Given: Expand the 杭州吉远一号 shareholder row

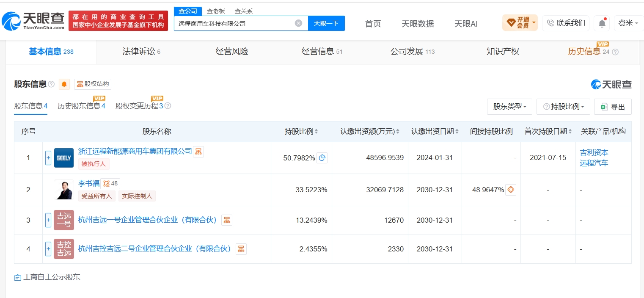Looking at the screenshot, I should click(x=48, y=220).
